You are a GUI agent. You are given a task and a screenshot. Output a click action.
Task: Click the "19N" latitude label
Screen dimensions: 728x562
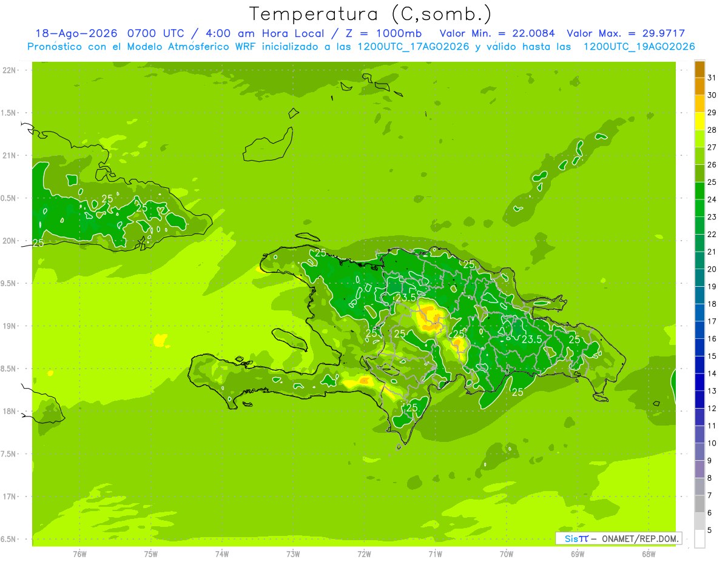coord(9,326)
